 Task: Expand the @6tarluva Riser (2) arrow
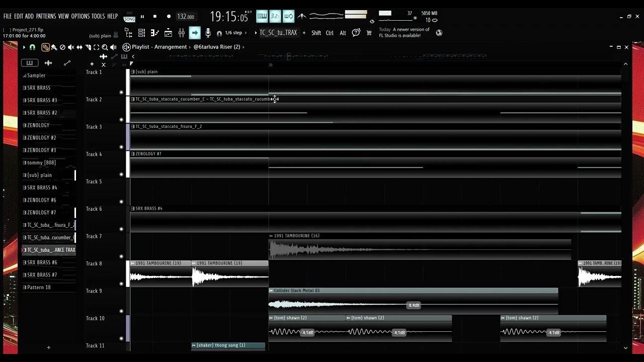pos(243,47)
